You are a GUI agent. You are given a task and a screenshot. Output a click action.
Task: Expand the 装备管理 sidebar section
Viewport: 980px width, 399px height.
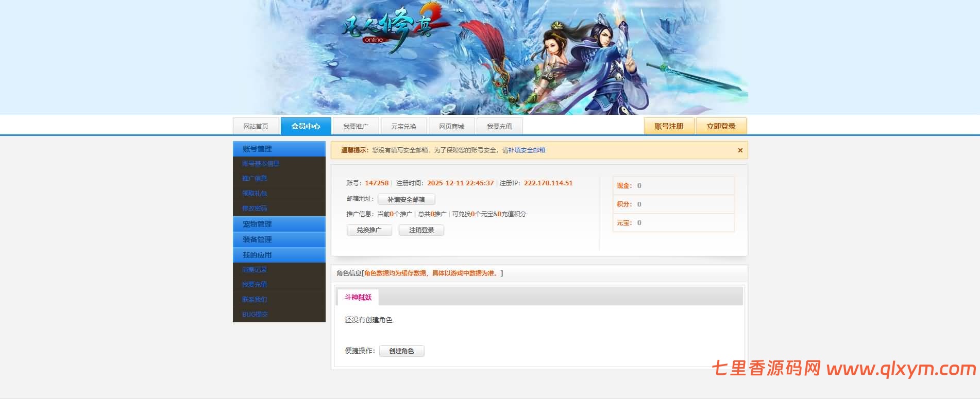[279, 239]
